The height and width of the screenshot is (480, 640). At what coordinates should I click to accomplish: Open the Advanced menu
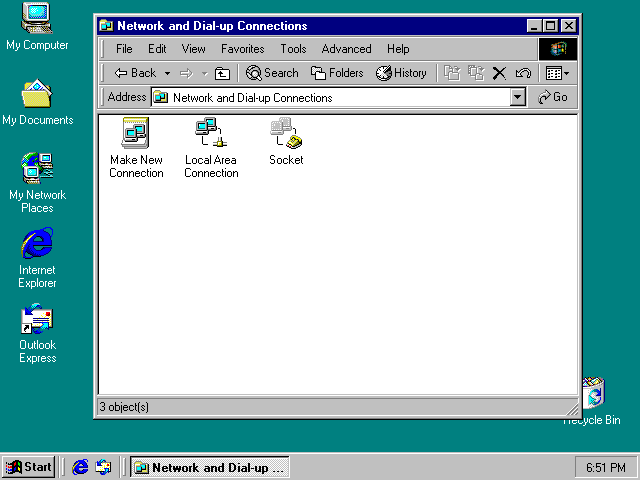pyautogui.click(x=346, y=49)
